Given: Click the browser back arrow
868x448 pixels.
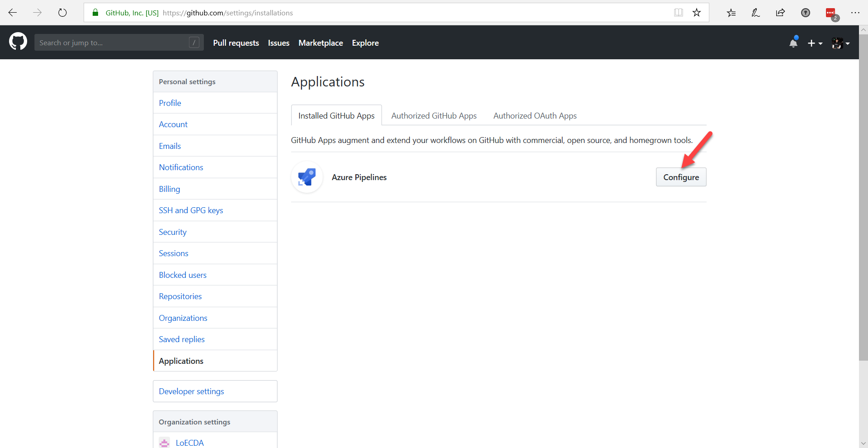Looking at the screenshot, I should click(13, 13).
